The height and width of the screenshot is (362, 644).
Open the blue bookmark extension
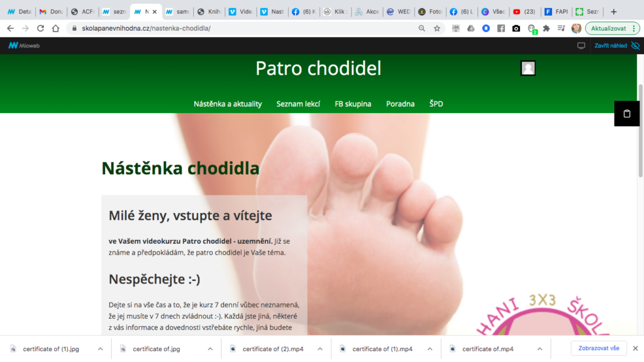(486, 28)
